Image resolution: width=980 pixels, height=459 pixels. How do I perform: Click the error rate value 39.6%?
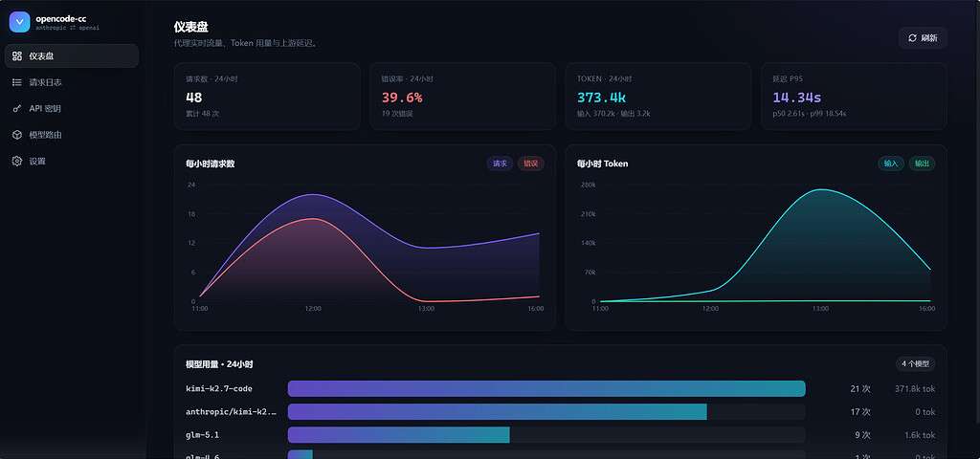[402, 98]
